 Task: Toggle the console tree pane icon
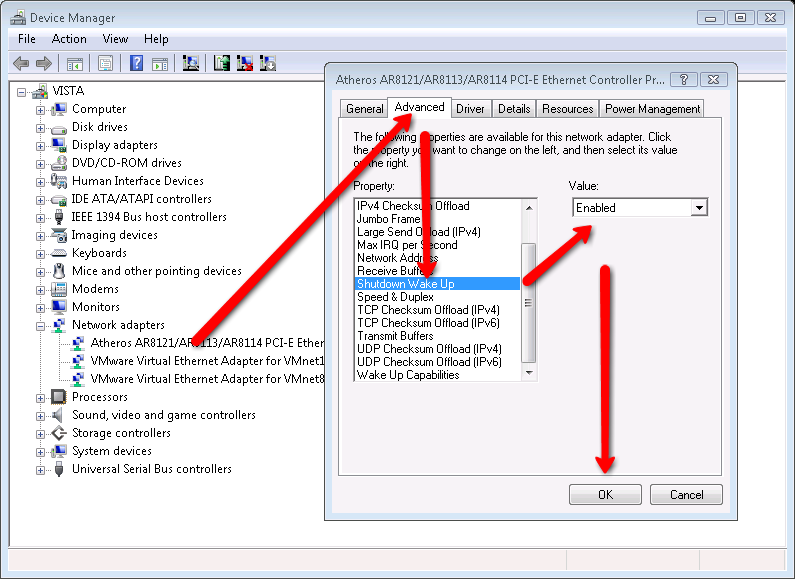pos(75,63)
